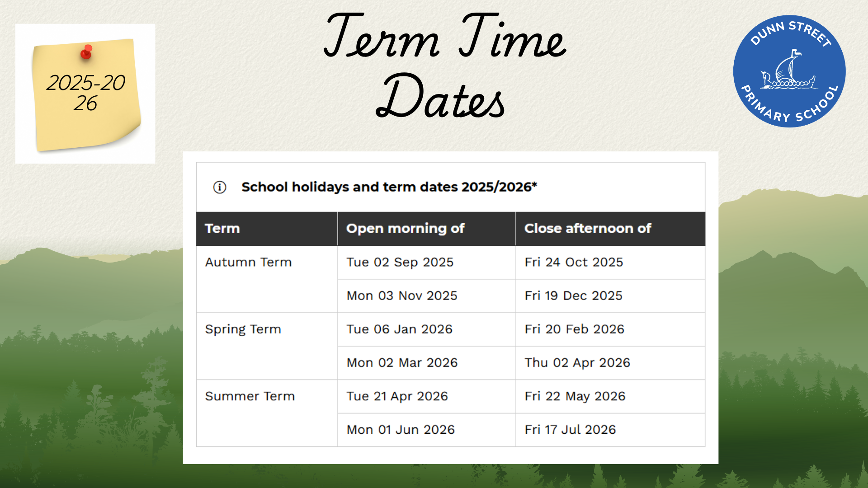
Task: Select the Term column header
Action: coord(222,229)
